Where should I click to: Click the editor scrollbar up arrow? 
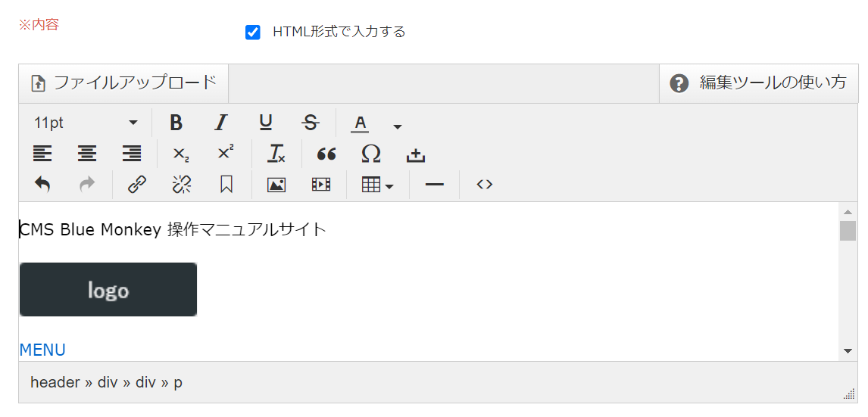point(848,211)
